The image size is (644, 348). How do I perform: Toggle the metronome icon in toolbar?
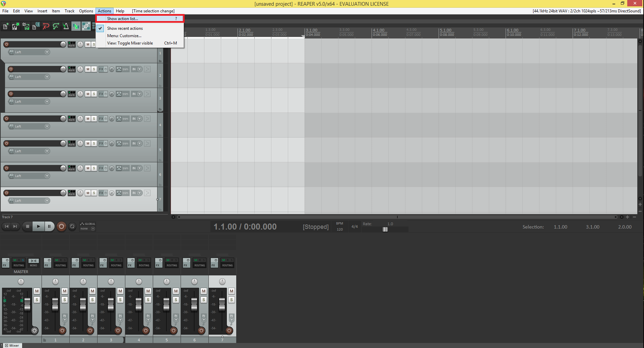tap(66, 26)
